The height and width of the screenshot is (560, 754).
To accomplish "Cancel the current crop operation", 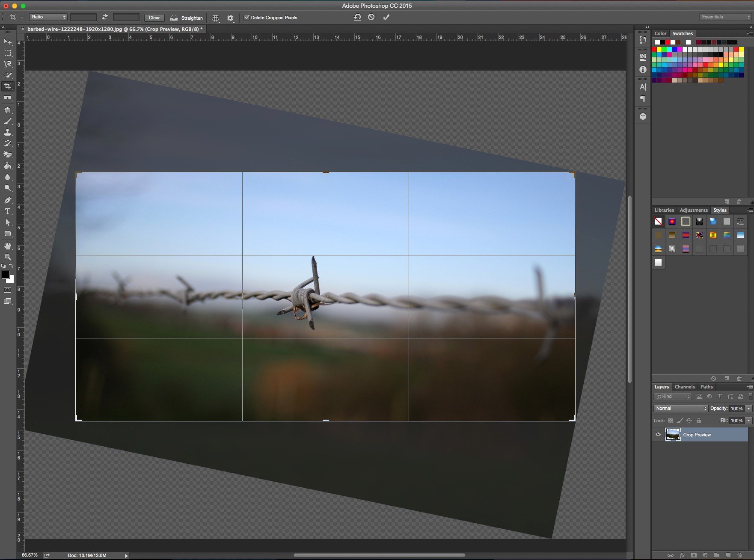I will pyautogui.click(x=371, y=18).
